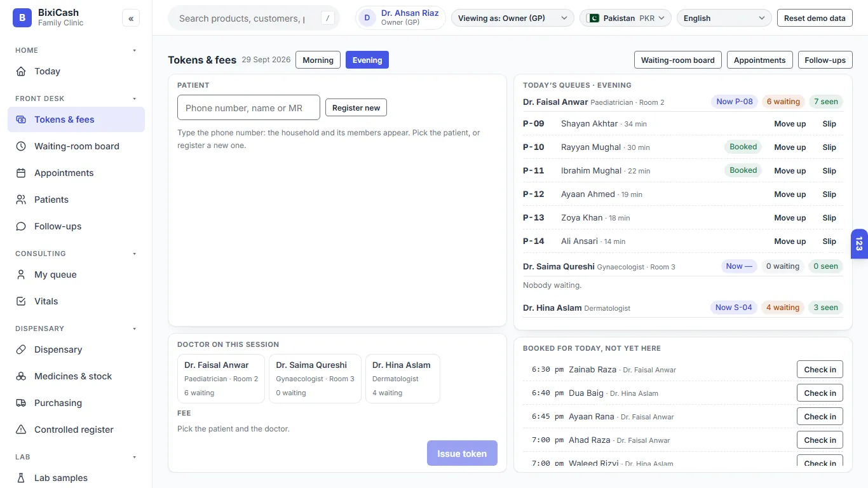The height and width of the screenshot is (488, 868).
Task: Move up token P-12 Ayaan Ahmed
Action: (x=790, y=194)
